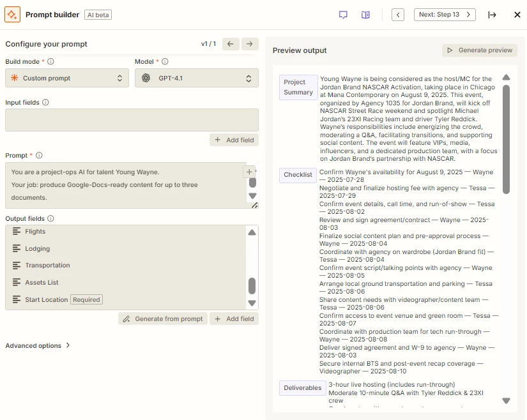Click inside the Prompt text area
The image size is (527, 420).
(126, 185)
